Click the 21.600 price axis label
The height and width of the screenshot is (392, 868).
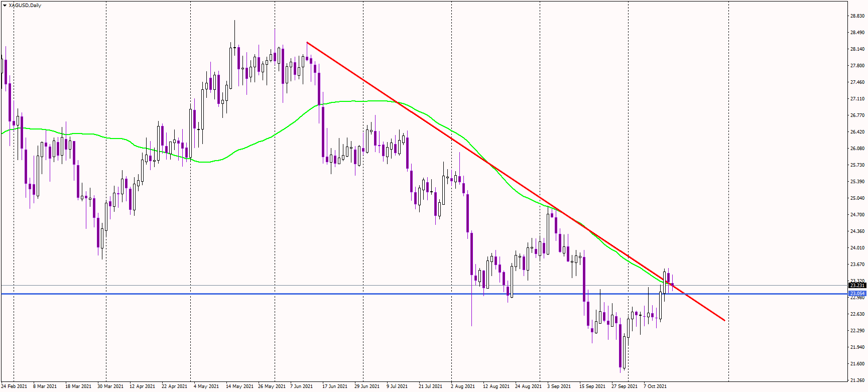tap(857, 364)
